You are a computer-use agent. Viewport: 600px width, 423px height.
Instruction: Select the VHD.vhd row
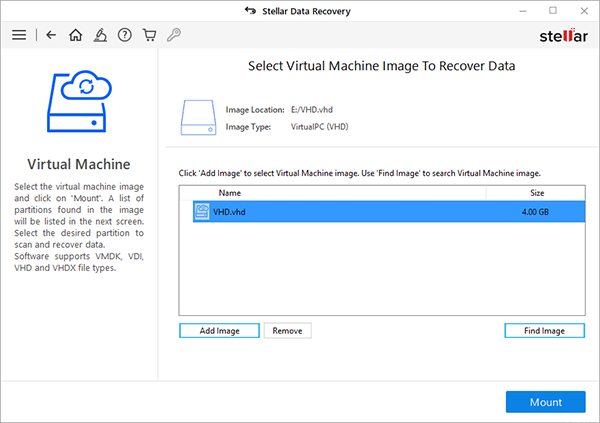click(389, 212)
